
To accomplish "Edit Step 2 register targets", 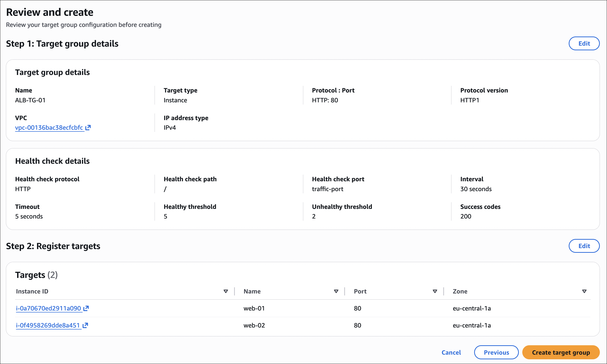I will (584, 246).
